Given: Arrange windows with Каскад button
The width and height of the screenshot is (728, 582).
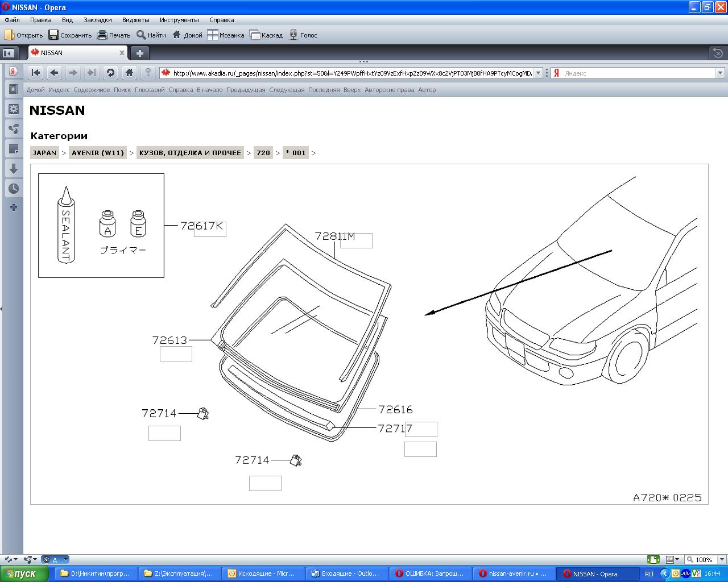Looking at the screenshot, I should click(x=266, y=35).
